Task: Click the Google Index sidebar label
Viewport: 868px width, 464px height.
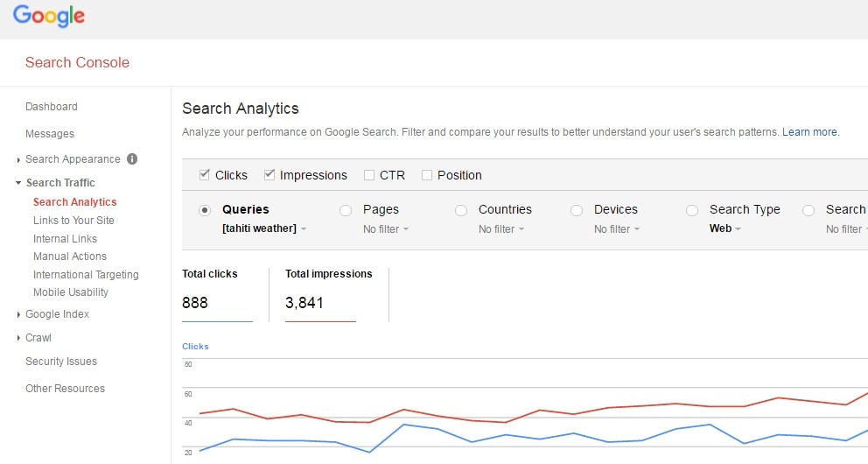Action: click(57, 314)
